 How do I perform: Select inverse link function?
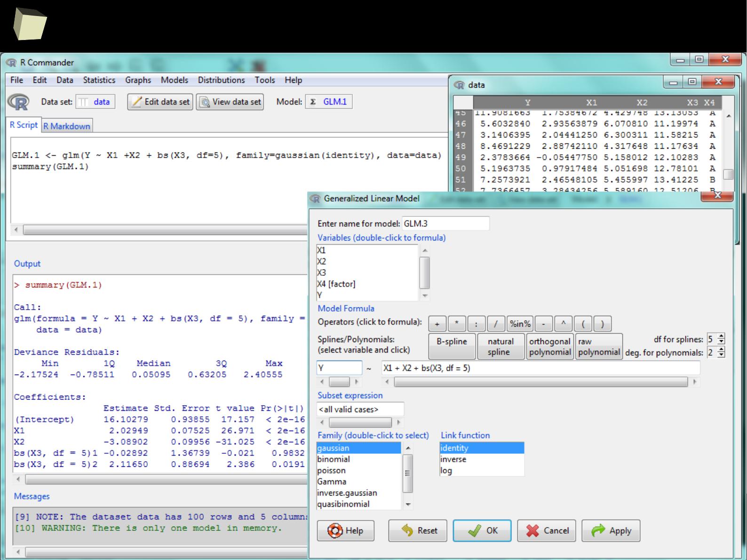[x=482, y=459]
